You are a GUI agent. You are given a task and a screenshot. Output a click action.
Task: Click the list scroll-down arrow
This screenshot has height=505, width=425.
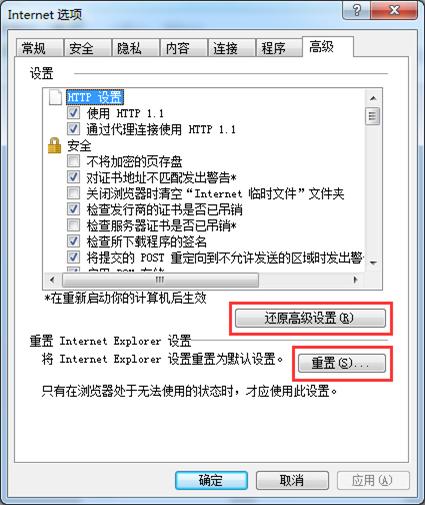[x=373, y=263]
